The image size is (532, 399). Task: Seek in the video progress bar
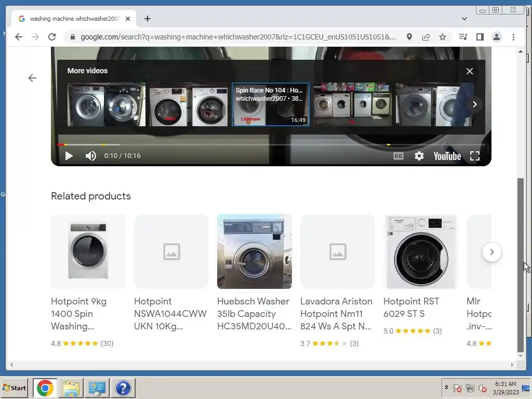click(x=271, y=144)
